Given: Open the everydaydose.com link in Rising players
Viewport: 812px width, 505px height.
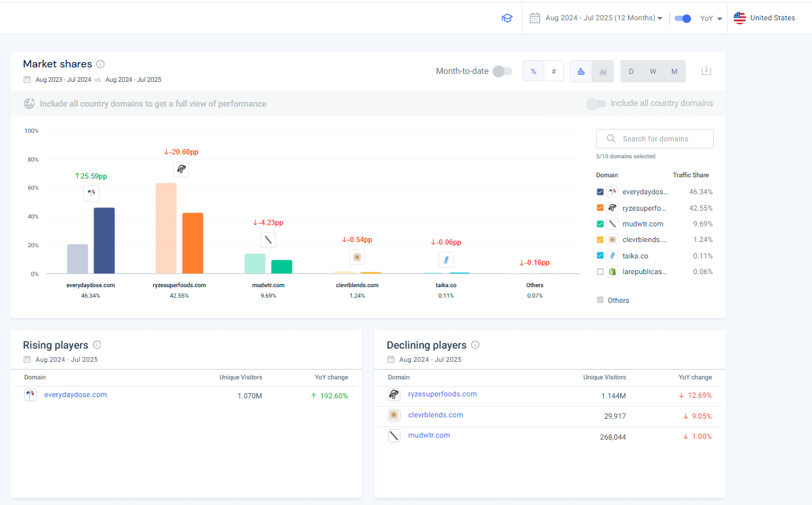Looking at the screenshot, I should [x=75, y=394].
